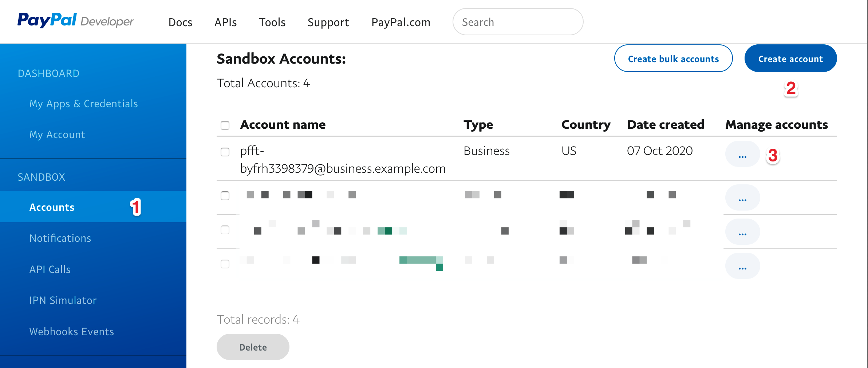The width and height of the screenshot is (868, 368).
Task: Open the APIs menu
Action: (225, 22)
